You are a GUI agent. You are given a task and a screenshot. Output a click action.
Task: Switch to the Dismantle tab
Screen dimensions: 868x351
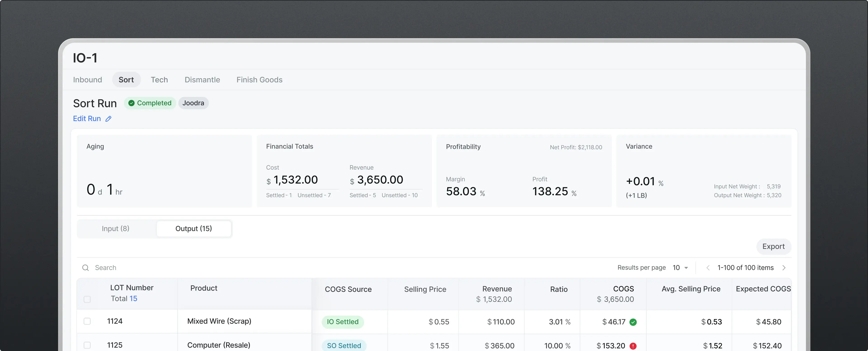202,80
